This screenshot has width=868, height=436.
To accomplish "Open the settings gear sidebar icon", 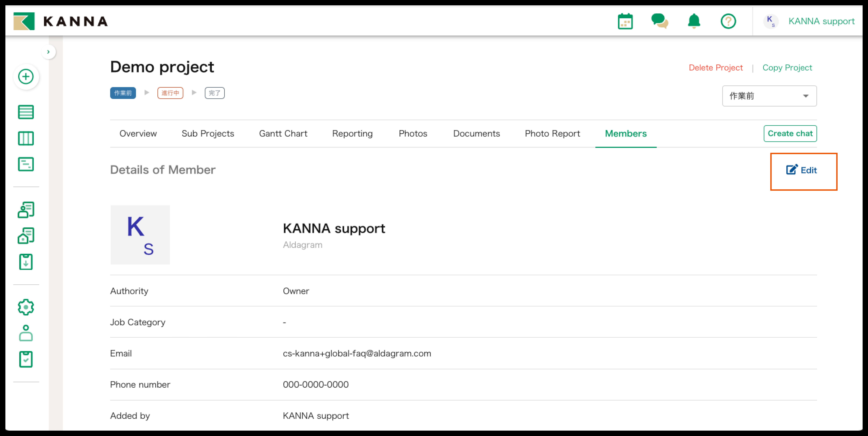I will point(26,307).
